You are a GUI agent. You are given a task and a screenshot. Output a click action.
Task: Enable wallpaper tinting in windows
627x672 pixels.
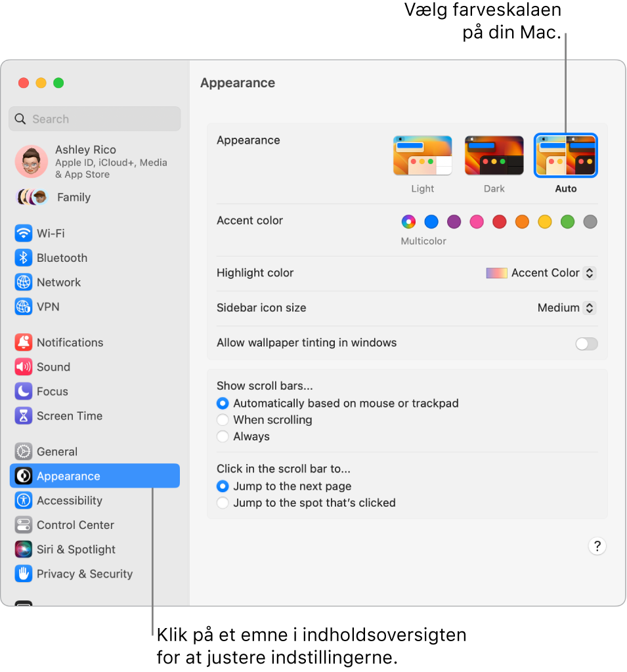586,343
